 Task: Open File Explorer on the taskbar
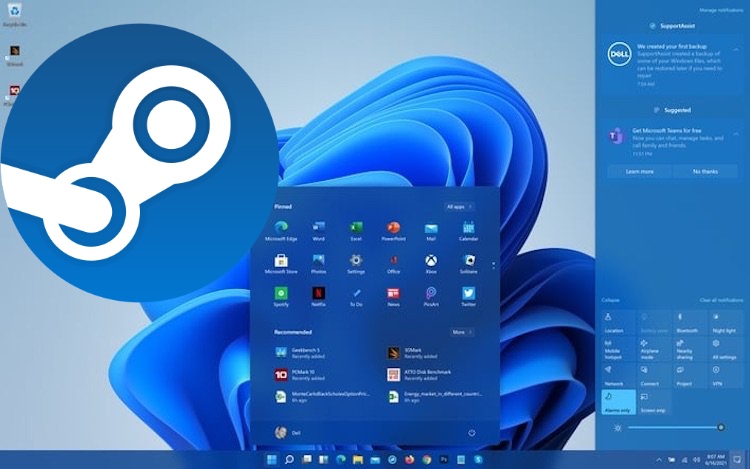point(358,459)
